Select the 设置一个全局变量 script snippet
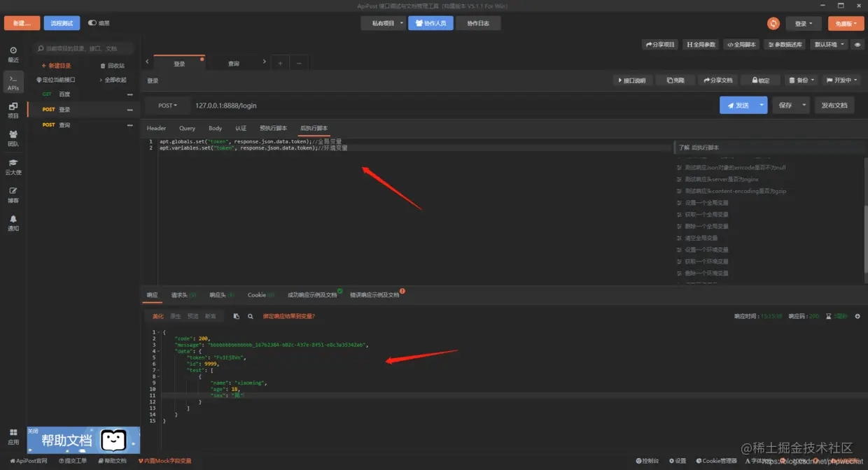This screenshot has height=470, width=868. point(706,203)
